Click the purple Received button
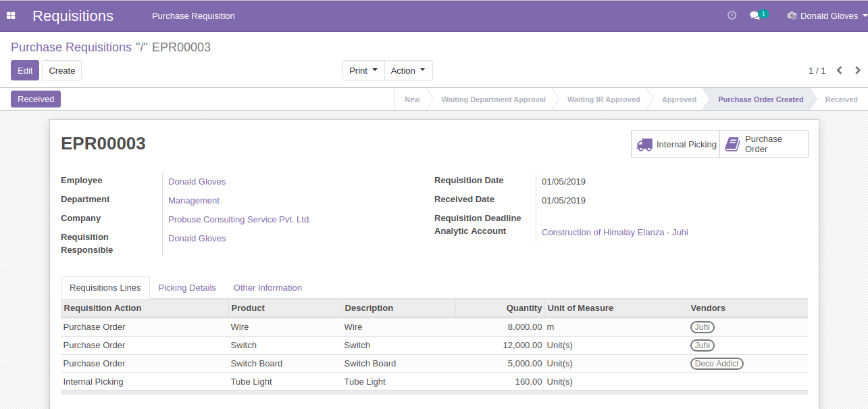Viewport: 868px width, 409px height. point(36,99)
